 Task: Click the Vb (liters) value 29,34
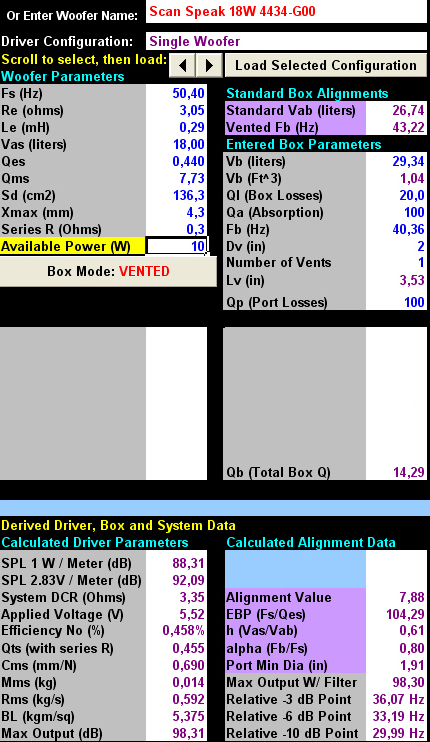coord(408,161)
